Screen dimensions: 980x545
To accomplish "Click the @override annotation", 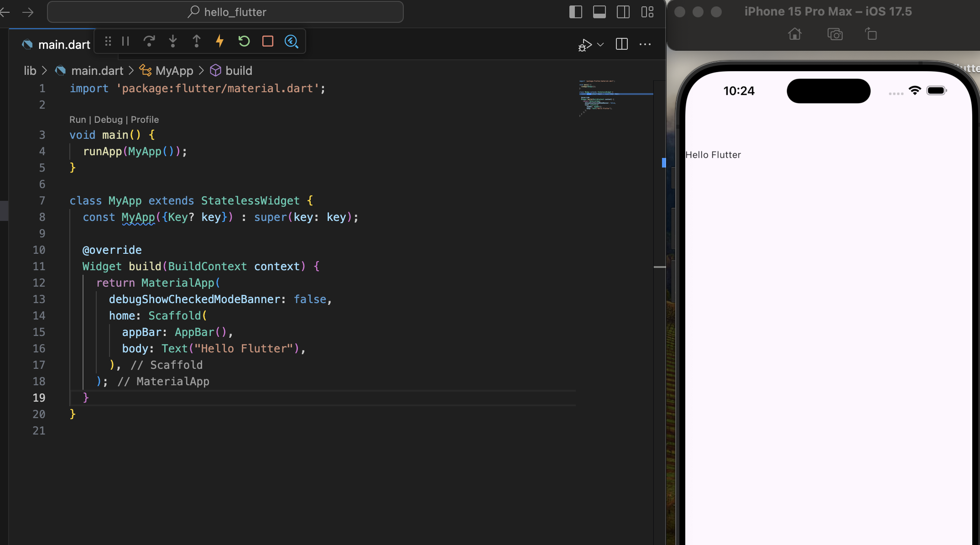I will [112, 250].
